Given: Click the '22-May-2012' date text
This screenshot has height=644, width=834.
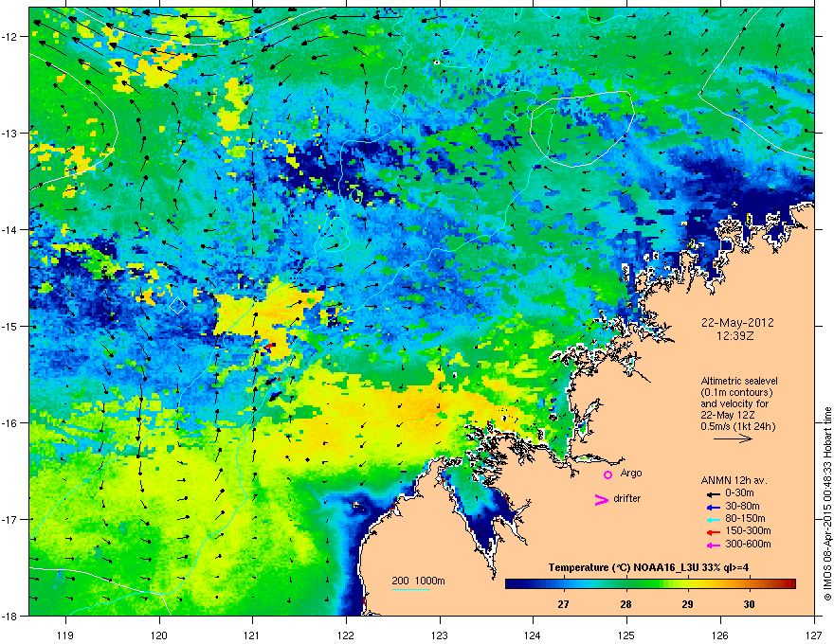Looking at the screenshot, I should coord(737,323).
